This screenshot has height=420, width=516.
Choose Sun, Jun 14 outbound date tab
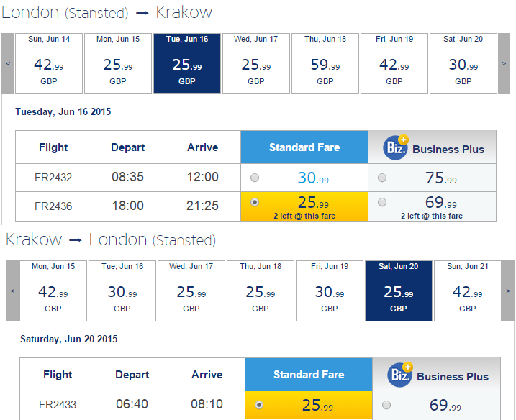(x=49, y=63)
